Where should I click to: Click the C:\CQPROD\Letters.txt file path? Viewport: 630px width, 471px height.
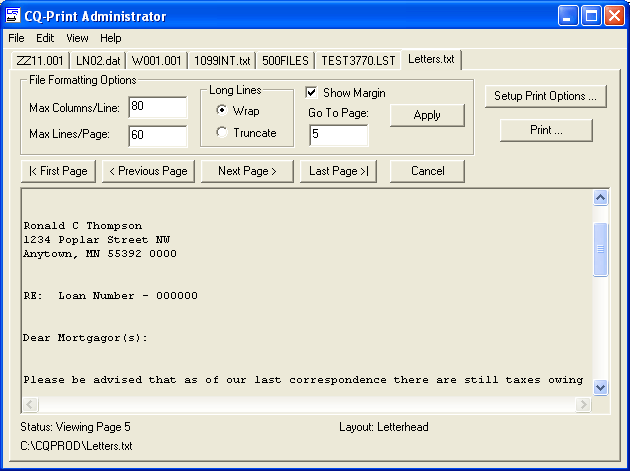76,446
